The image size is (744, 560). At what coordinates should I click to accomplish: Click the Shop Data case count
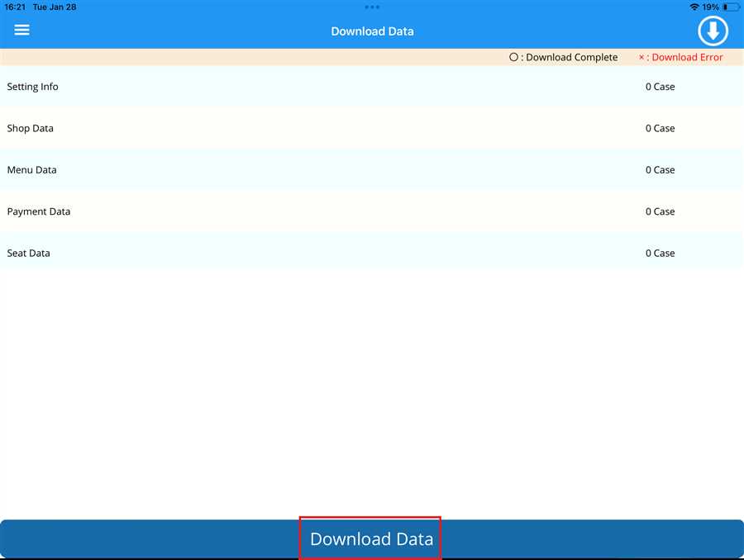click(x=660, y=128)
